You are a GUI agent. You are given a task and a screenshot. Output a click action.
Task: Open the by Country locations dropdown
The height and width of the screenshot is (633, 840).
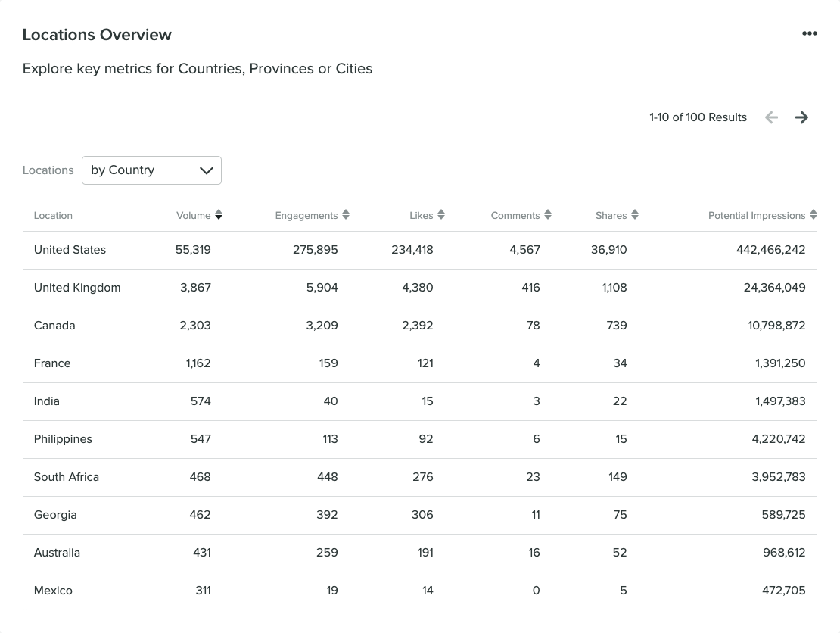pos(151,170)
